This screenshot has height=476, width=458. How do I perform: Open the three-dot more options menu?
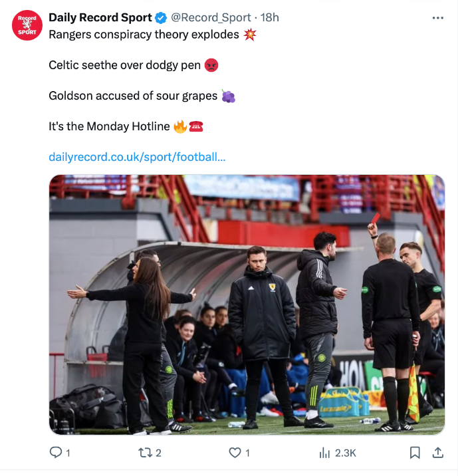pyautogui.click(x=437, y=18)
